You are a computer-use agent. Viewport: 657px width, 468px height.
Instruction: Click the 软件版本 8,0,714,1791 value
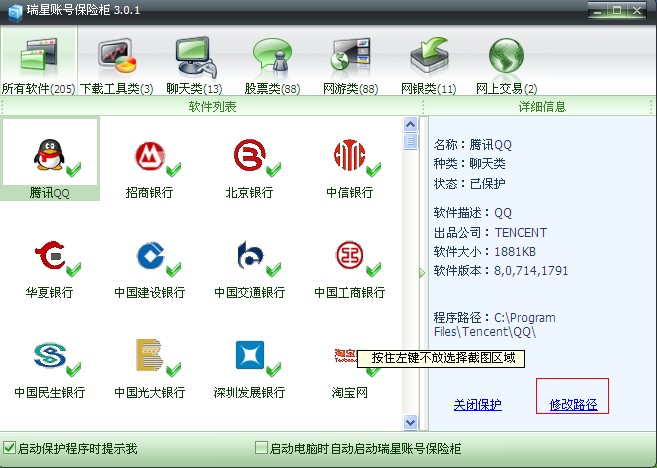[x=531, y=271]
